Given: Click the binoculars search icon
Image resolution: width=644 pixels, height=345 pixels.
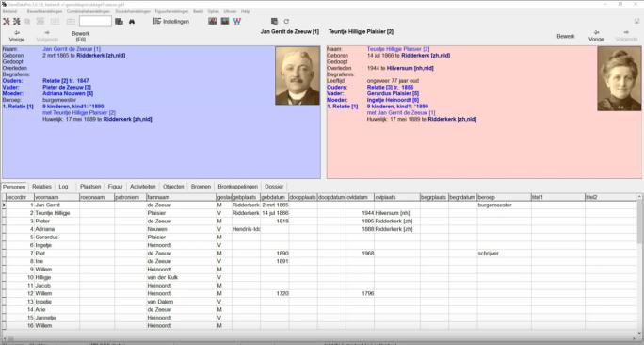Looking at the screenshot, I should point(132,22).
